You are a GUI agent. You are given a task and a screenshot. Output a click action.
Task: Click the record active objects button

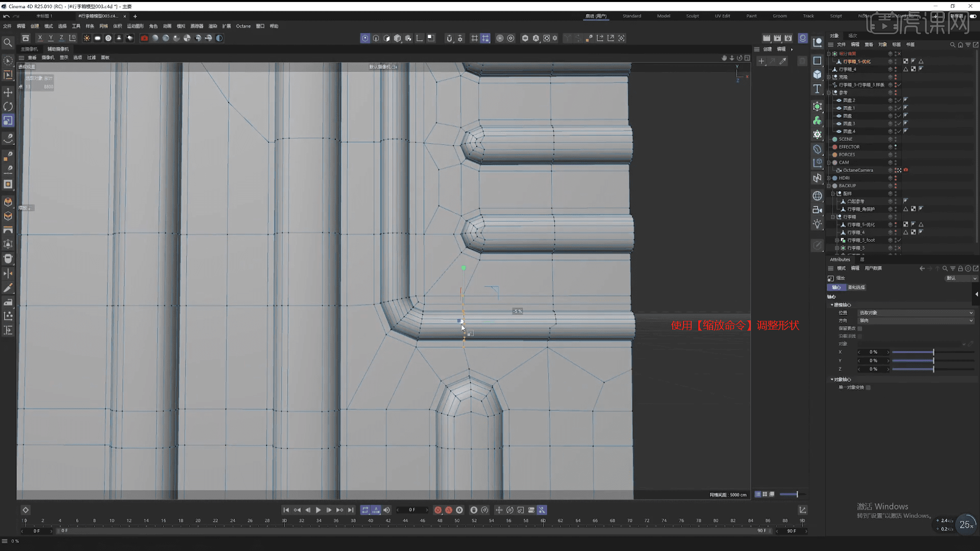[438, 510]
